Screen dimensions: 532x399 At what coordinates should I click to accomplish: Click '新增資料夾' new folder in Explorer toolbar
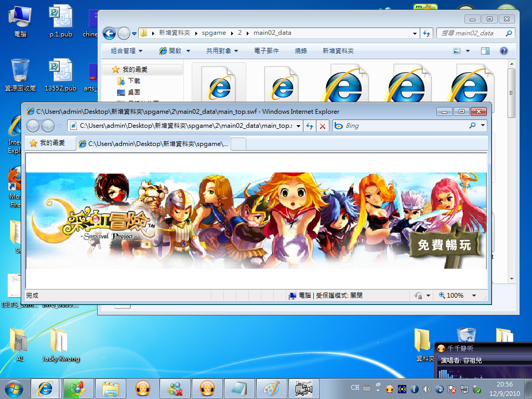pos(338,51)
